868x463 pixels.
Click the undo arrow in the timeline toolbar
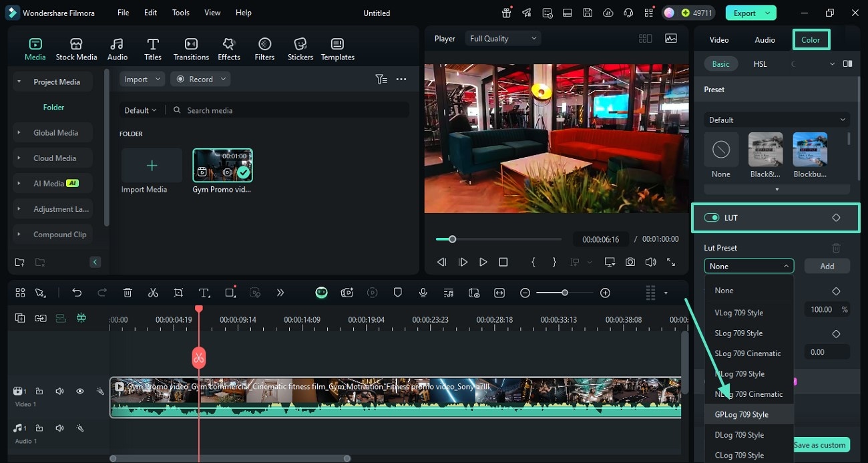77,293
